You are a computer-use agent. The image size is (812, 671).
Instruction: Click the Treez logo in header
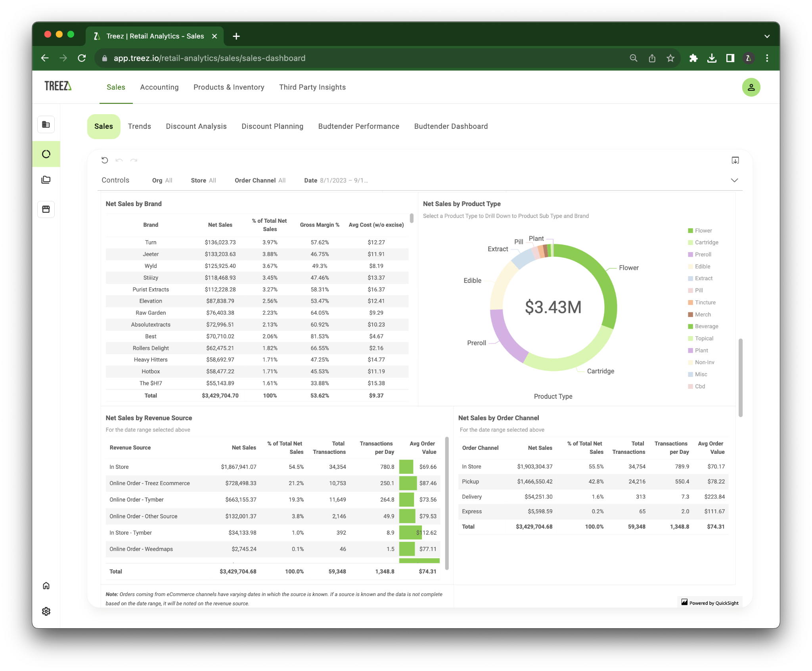coord(58,86)
